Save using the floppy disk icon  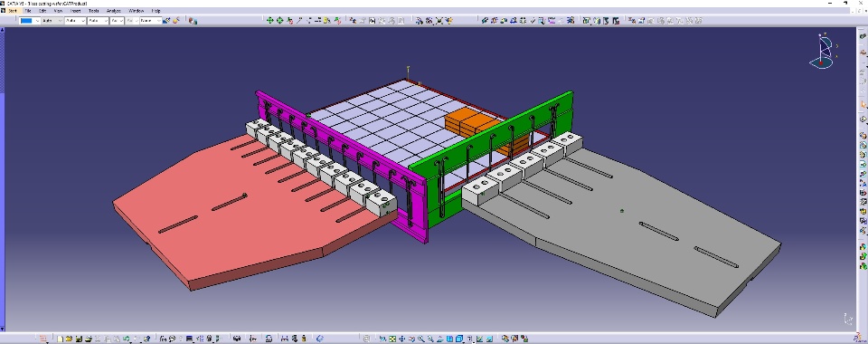(79, 339)
